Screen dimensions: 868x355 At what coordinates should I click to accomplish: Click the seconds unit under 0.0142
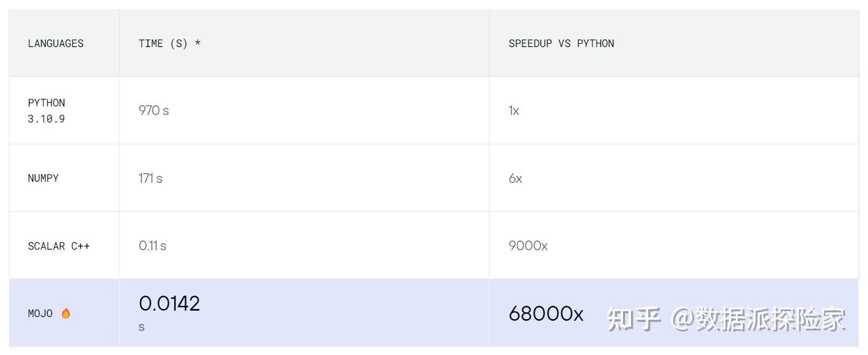[142, 327]
